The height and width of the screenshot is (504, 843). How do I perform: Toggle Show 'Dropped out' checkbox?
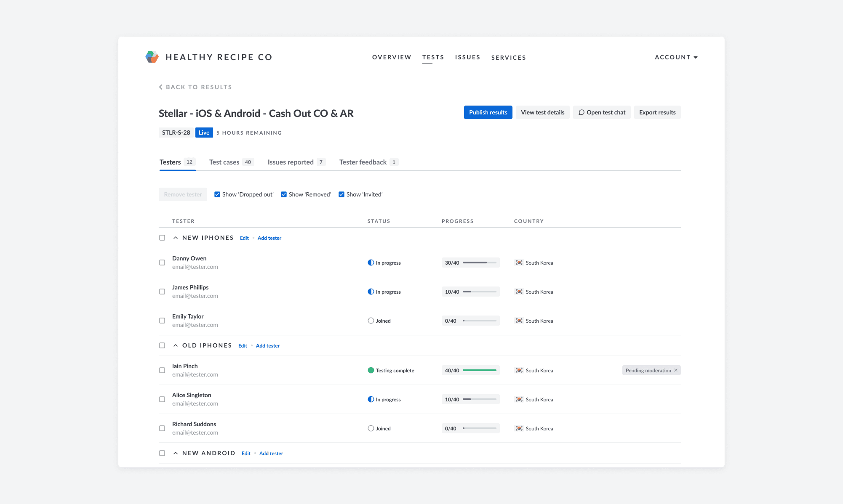point(217,194)
